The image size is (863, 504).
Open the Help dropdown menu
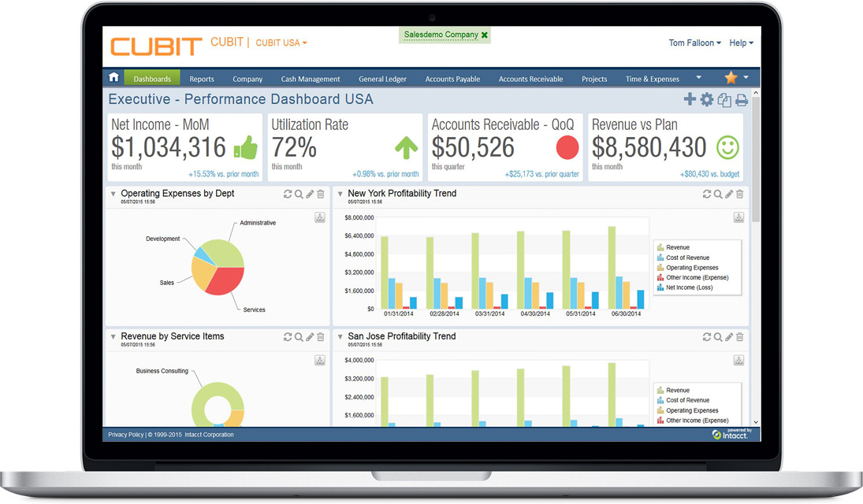click(742, 43)
